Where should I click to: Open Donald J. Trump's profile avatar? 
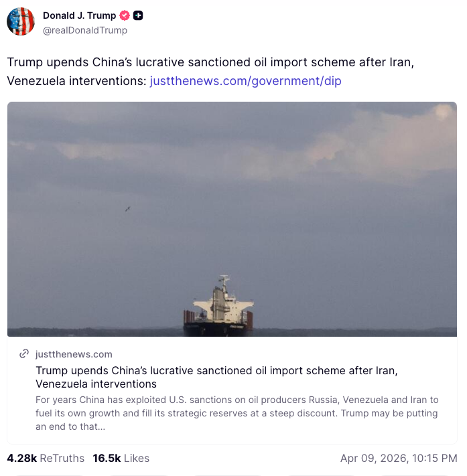click(21, 21)
